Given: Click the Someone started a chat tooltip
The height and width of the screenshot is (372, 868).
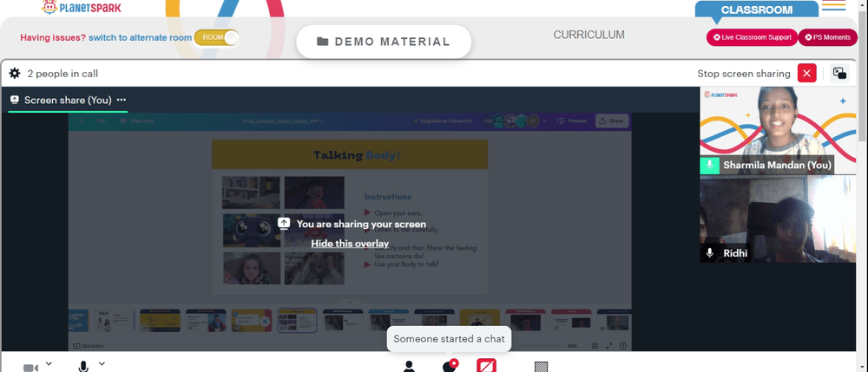Looking at the screenshot, I should pos(449,339).
